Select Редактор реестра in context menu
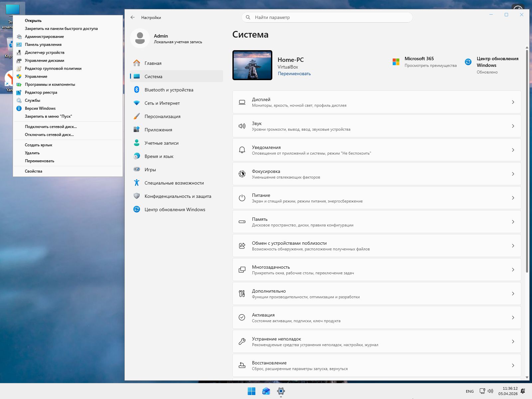 41,92
